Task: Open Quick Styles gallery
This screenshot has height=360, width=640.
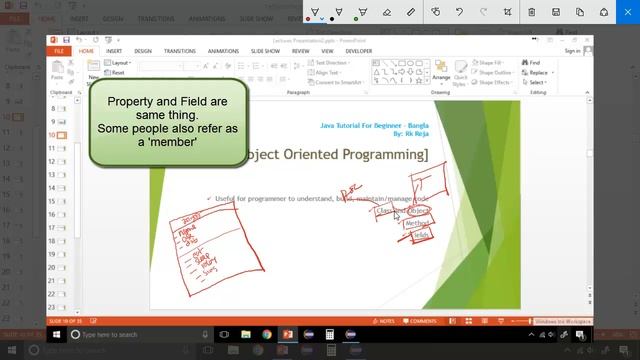Action: tap(460, 73)
